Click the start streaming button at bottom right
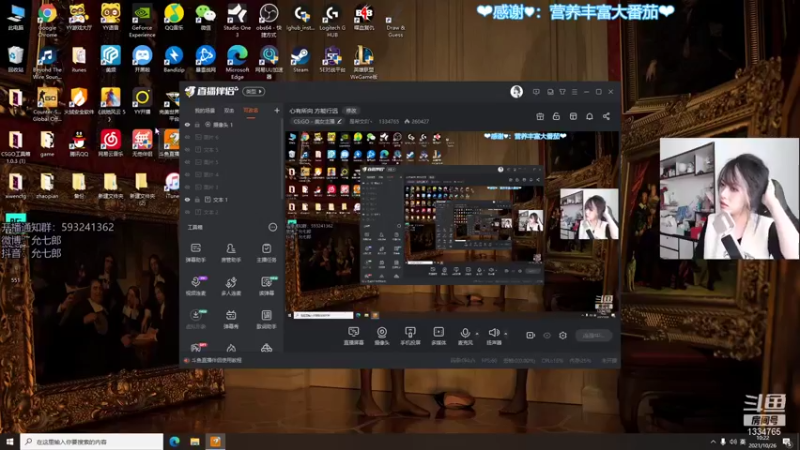The height and width of the screenshot is (450, 800). tap(593, 335)
